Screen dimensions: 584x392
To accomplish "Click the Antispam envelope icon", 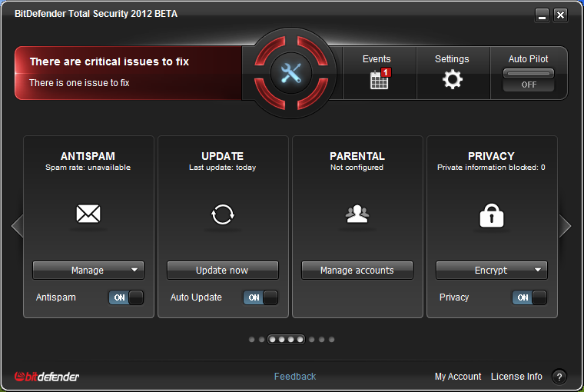I will click(x=88, y=214).
